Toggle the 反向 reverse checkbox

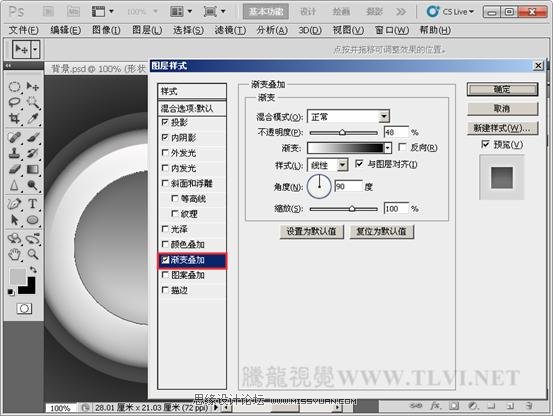402,147
